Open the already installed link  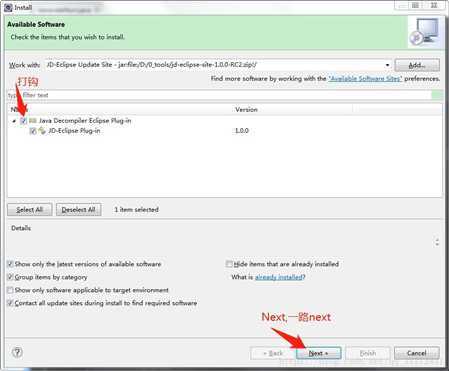pyautogui.click(x=279, y=277)
